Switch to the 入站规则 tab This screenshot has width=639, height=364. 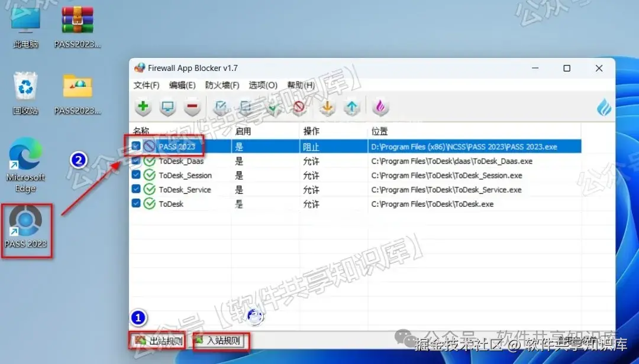click(219, 341)
